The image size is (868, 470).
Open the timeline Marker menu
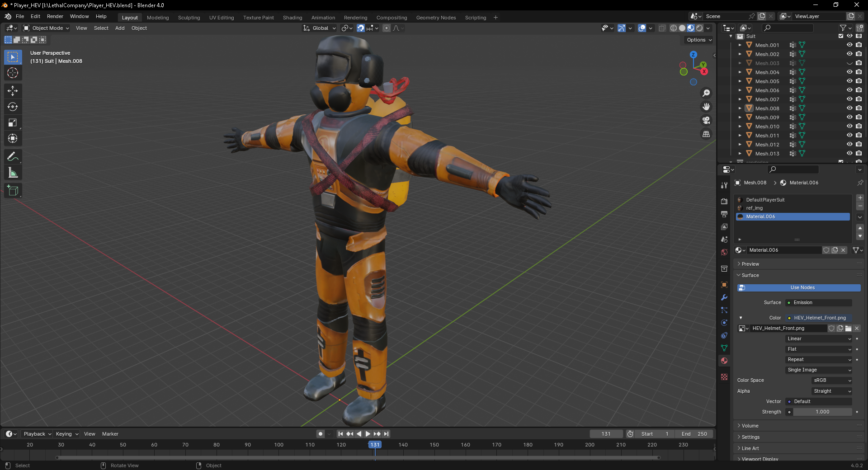(x=110, y=434)
